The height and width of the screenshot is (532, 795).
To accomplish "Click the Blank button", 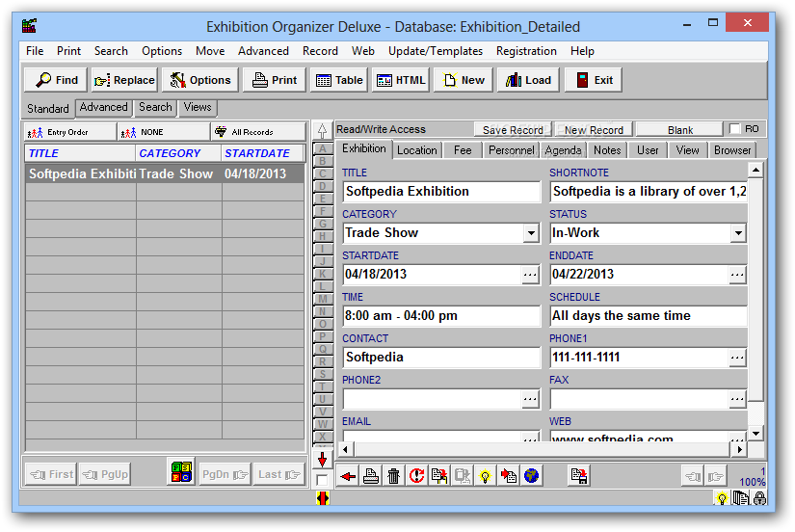I will 679,130.
